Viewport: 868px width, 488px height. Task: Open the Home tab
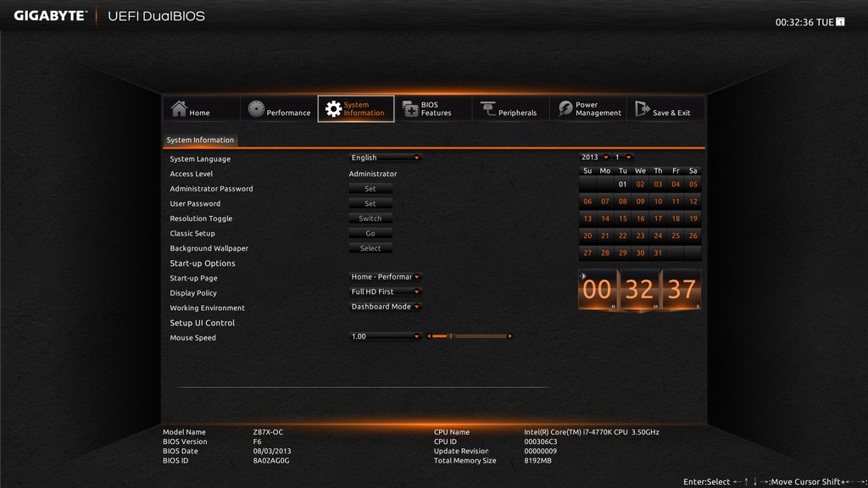click(202, 108)
